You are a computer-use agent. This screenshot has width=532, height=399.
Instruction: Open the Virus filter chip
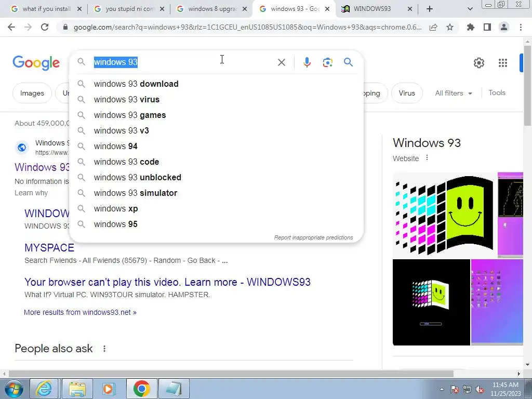[x=407, y=93]
